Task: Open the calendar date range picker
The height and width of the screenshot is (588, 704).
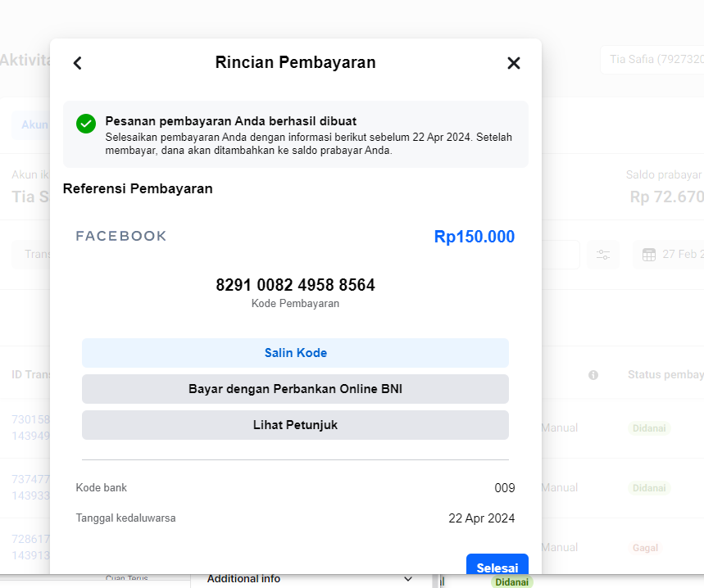Action: (x=669, y=255)
